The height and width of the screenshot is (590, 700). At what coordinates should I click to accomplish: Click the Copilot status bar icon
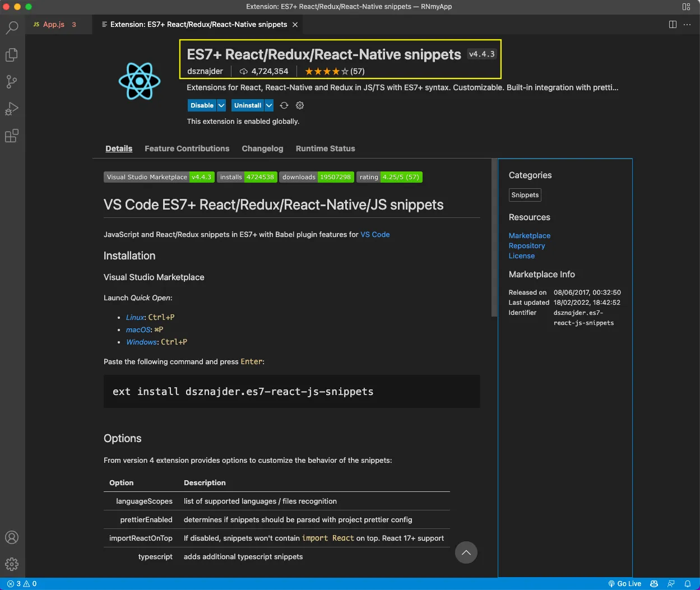(x=654, y=584)
